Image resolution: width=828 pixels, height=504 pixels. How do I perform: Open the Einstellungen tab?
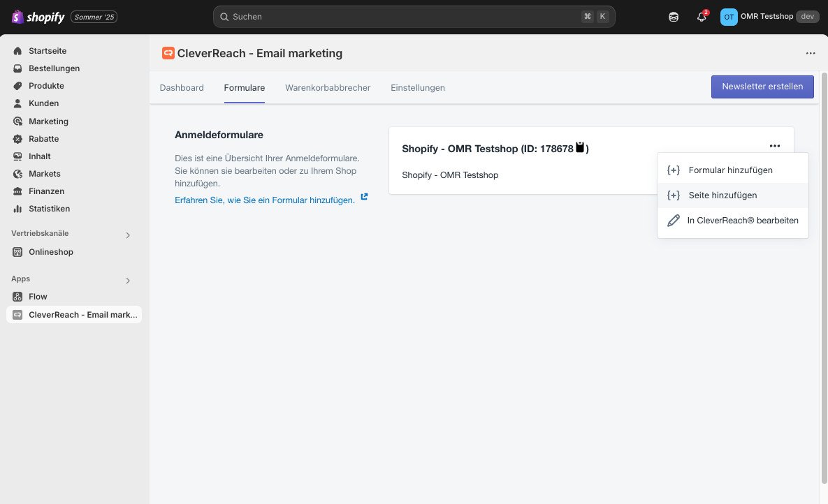pyautogui.click(x=418, y=87)
